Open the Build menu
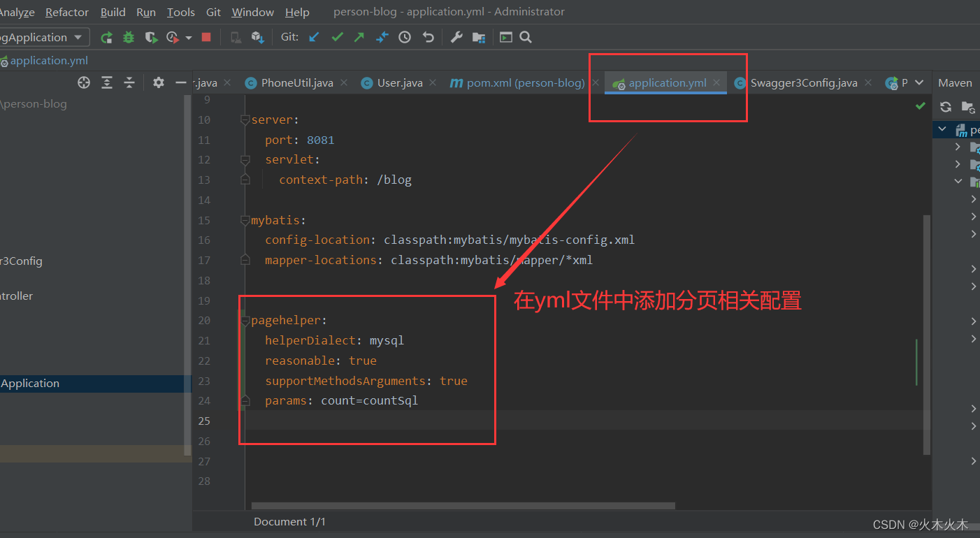980x538 pixels. coord(113,12)
